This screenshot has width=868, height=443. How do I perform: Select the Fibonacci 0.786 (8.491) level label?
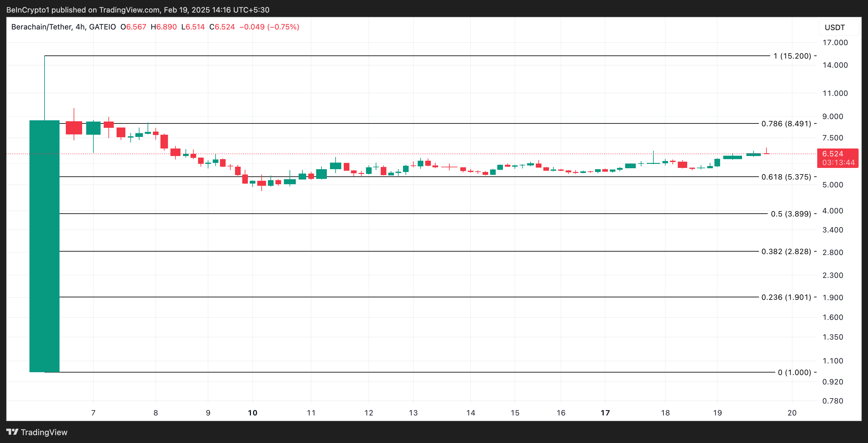pos(786,124)
